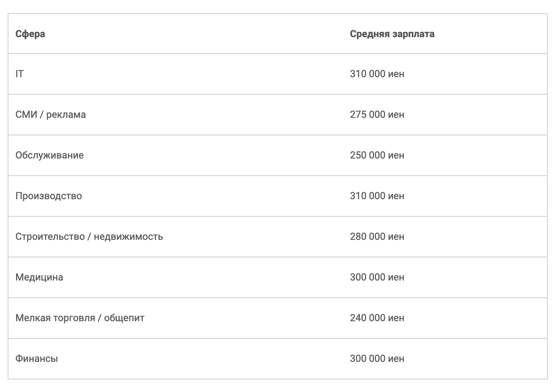
Task: Click the Производство row label
Action: coord(48,196)
